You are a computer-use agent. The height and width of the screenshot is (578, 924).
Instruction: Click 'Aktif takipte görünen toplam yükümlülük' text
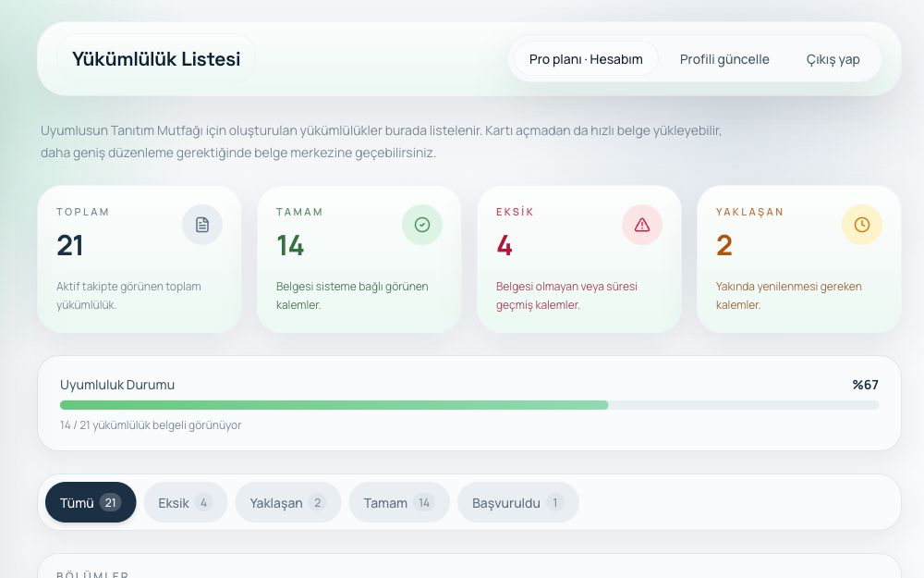click(128, 296)
